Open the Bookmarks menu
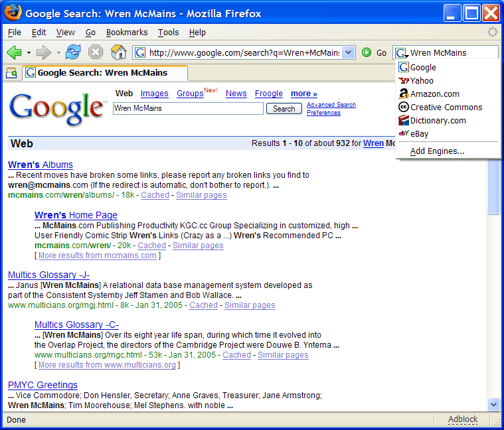The image size is (504, 430). (127, 33)
